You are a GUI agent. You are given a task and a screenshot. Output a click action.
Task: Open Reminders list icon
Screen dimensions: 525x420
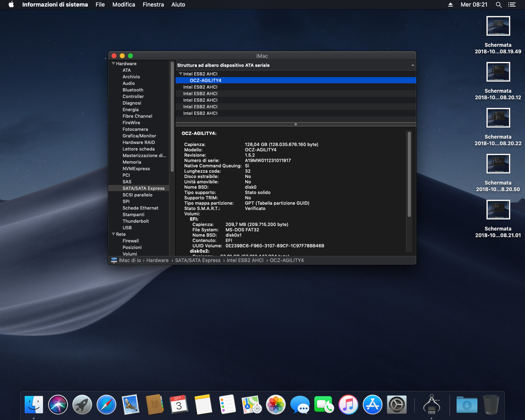coord(227,405)
